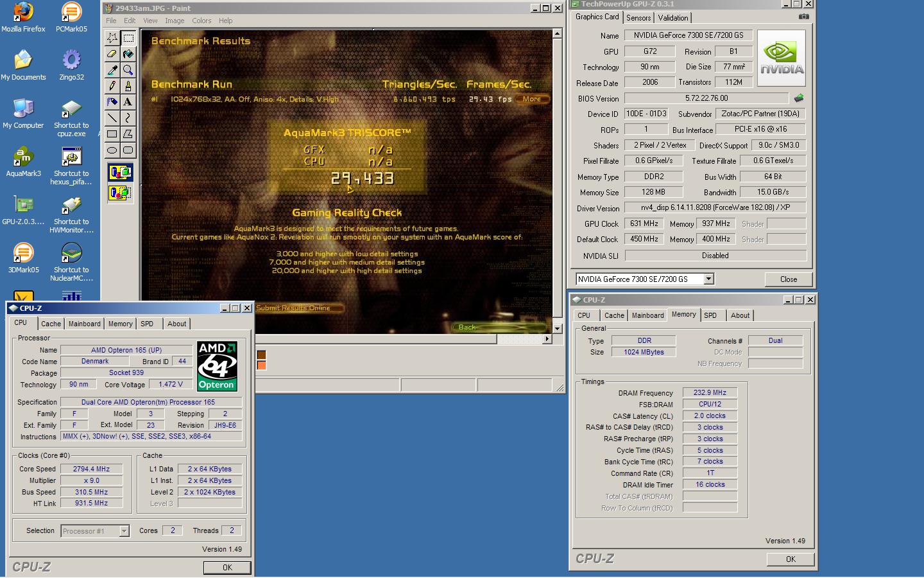Open Cache tab in left CPU-Z window
Viewport: 924px width, 578px height.
pyautogui.click(x=51, y=324)
